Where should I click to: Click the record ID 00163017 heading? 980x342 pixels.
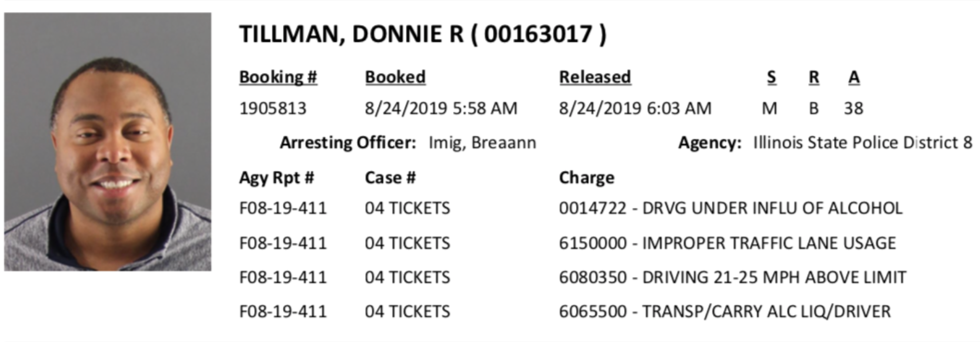click(x=538, y=34)
